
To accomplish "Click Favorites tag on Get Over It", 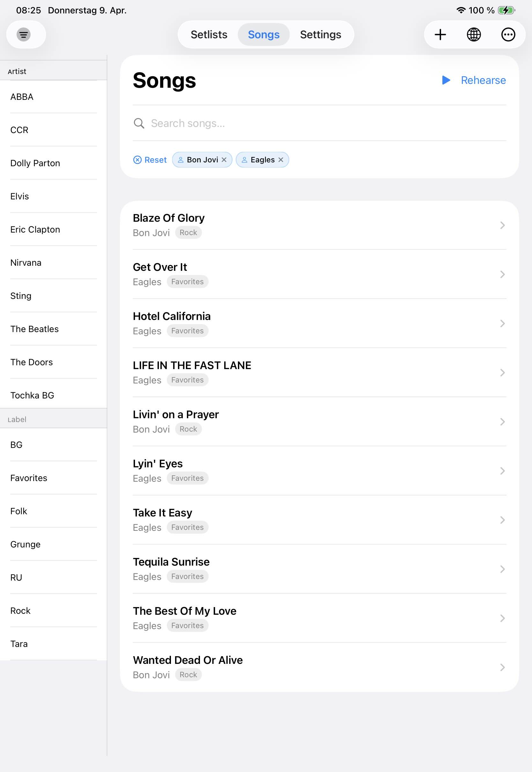I will (x=187, y=282).
